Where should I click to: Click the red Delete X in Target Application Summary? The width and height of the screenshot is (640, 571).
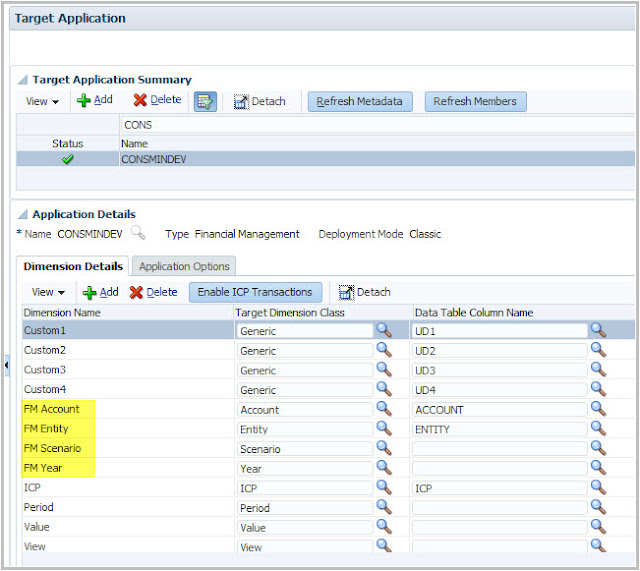[x=140, y=100]
